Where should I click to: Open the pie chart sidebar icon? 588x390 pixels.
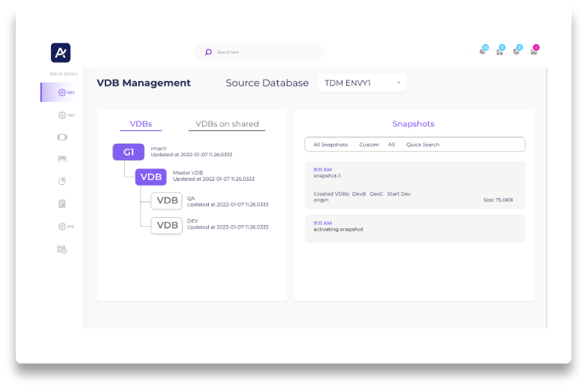coord(62,181)
